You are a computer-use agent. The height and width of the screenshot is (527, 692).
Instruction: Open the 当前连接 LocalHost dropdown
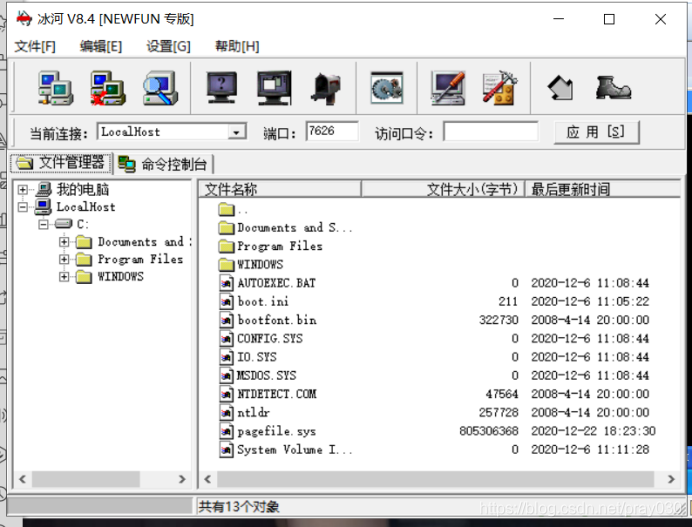click(x=237, y=132)
